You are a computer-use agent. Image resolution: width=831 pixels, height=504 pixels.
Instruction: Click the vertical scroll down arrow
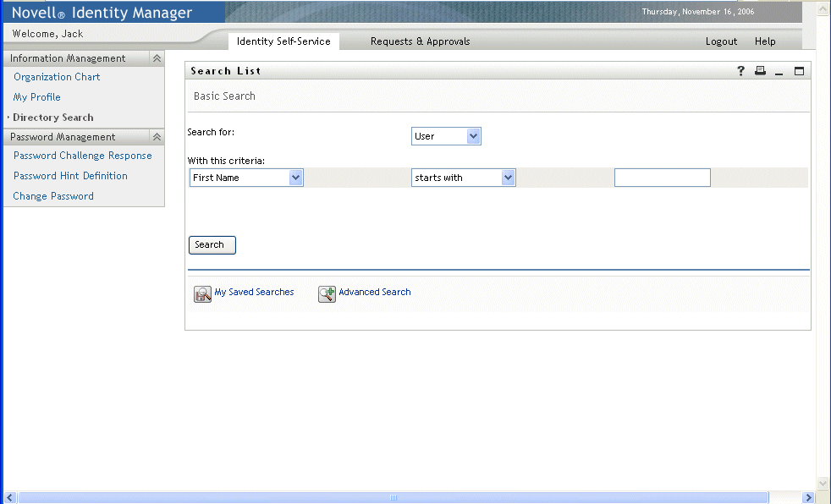coord(823,484)
